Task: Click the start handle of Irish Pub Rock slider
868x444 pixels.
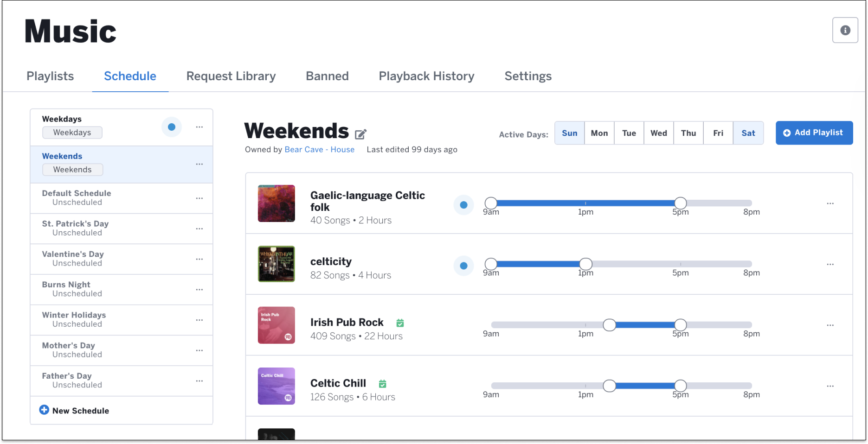Action: point(610,325)
